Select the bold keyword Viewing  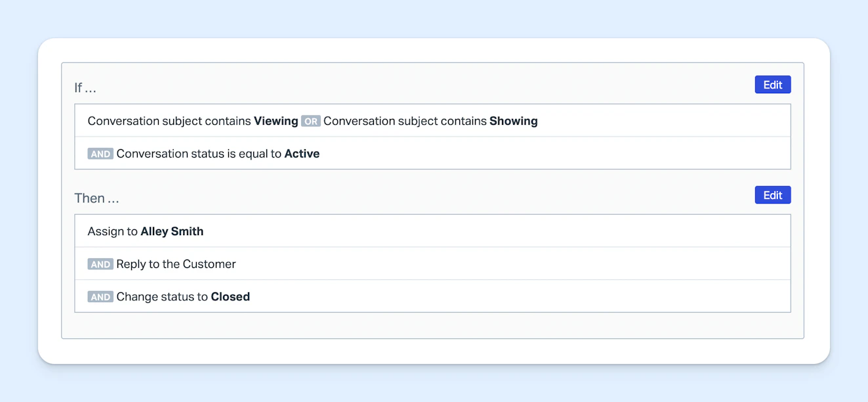point(276,121)
